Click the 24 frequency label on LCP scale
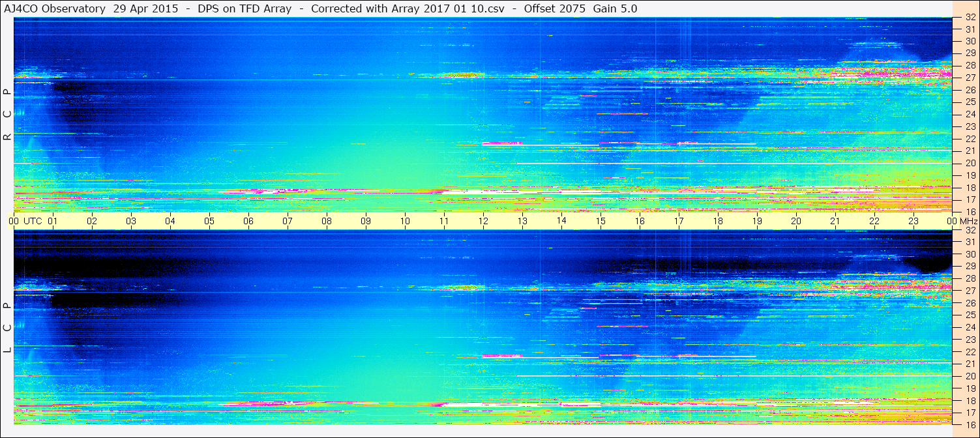The image size is (980, 438). pos(970,327)
